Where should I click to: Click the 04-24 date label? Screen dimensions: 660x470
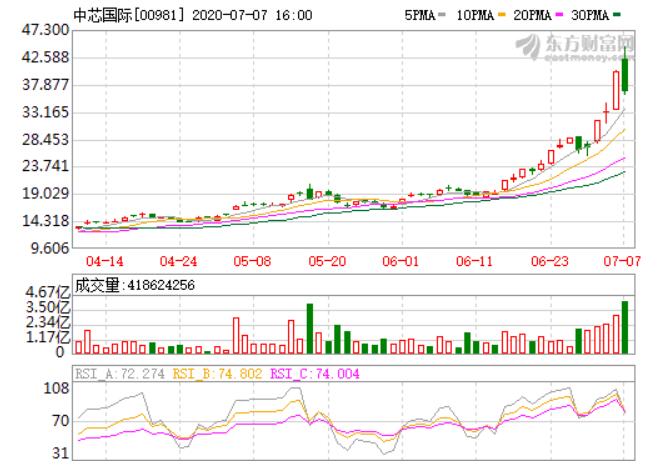coord(178,261)
